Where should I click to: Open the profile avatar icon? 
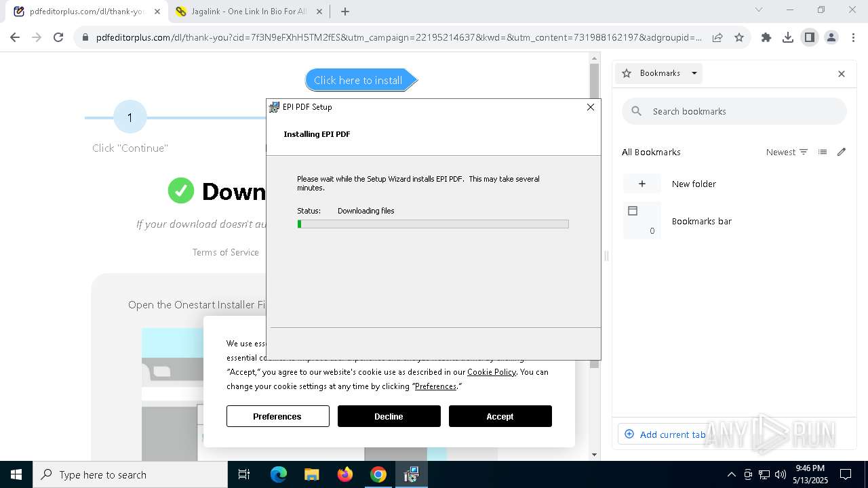831,38
